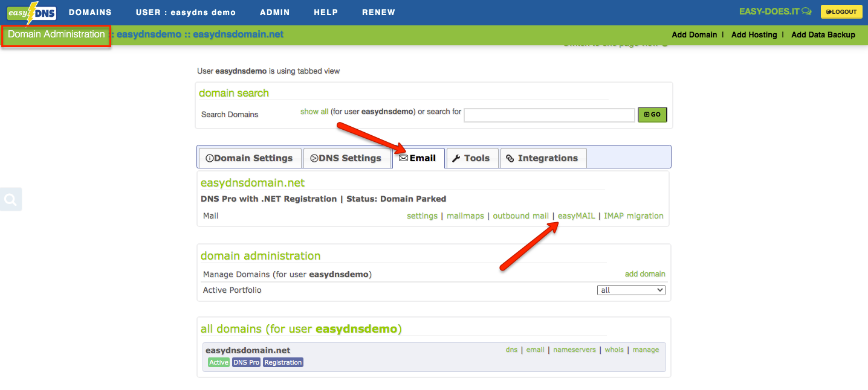The height and width of the screenshot is (390, 868).
Task: Click the add domain link
Action: pos(645,273)
